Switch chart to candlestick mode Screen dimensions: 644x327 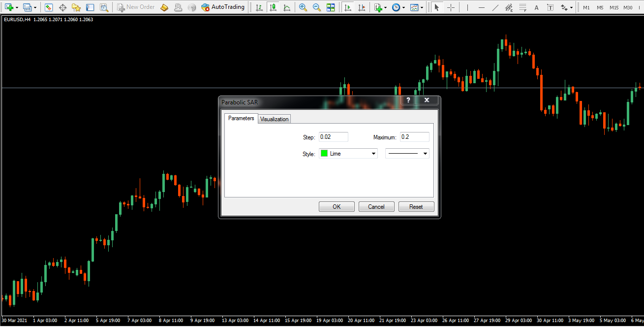[273, 7]
